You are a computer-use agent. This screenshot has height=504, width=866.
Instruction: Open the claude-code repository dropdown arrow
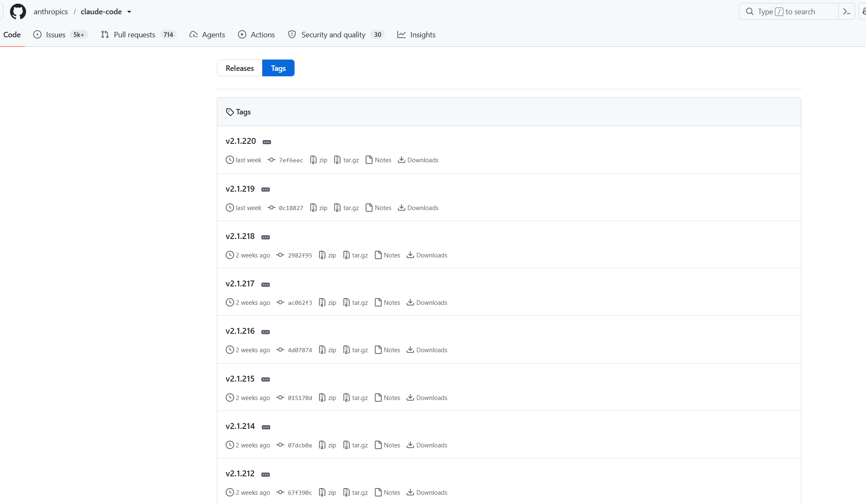click(129, 12)
